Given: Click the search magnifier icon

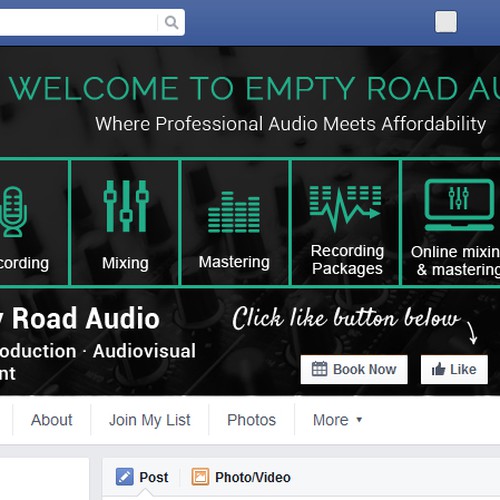Looking at the screenshot, I should (x=171, y=22).
